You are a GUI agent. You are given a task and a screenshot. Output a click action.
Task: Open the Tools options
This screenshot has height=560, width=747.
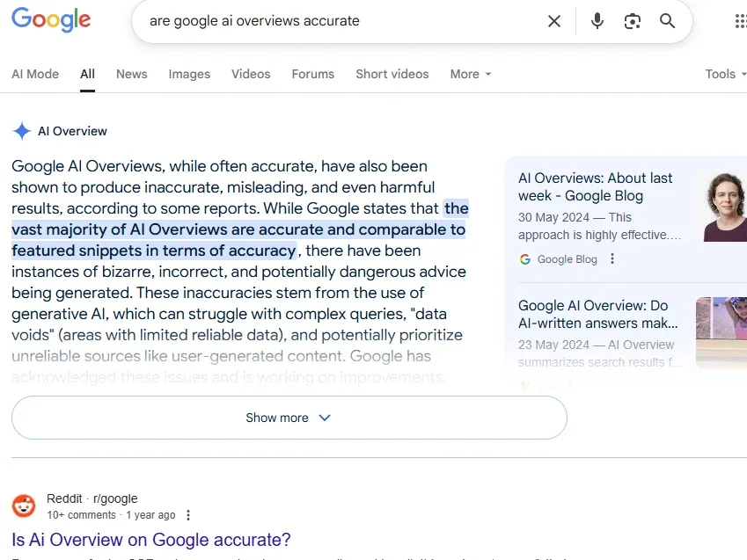[725, 74]
